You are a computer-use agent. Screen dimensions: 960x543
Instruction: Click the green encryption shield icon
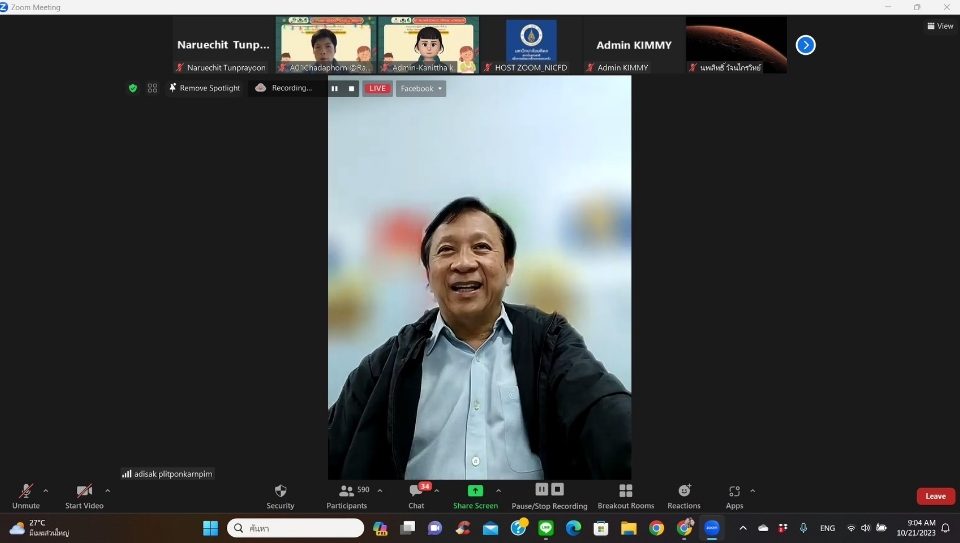click(133, 88)
